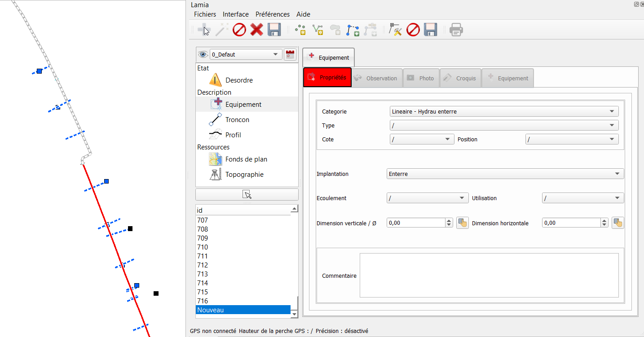Open the Interface menu
Screen dimensions: 644x337
pos(236,14)
